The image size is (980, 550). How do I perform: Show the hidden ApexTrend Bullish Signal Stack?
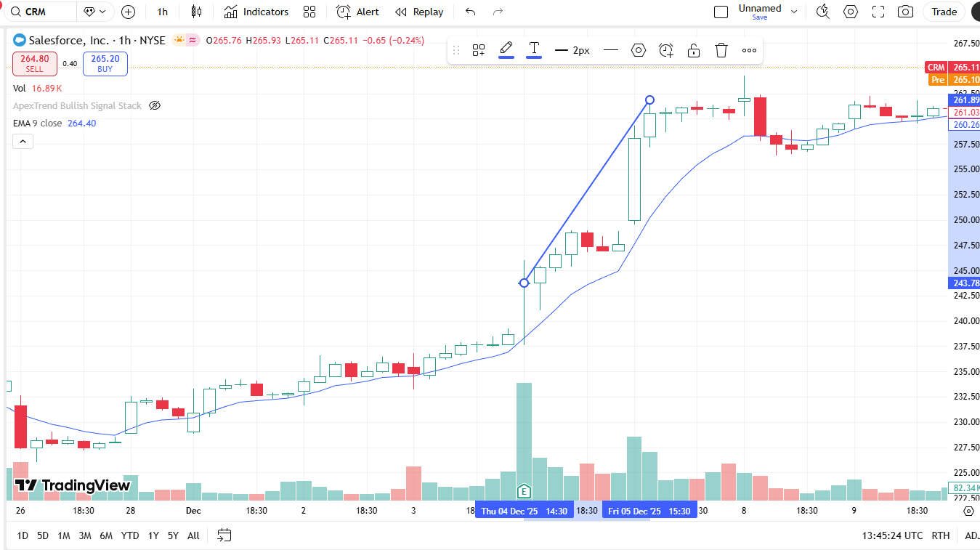pos(155,105)
